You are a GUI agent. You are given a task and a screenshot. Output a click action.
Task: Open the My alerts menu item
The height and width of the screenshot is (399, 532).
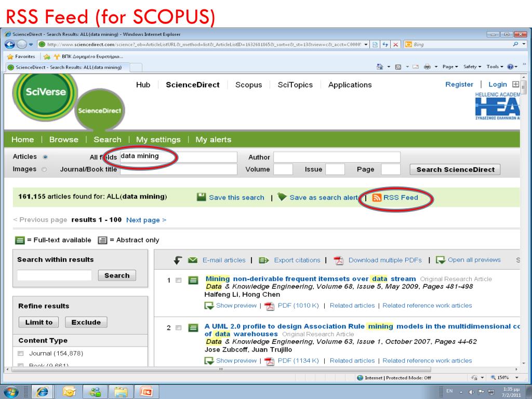214,139
